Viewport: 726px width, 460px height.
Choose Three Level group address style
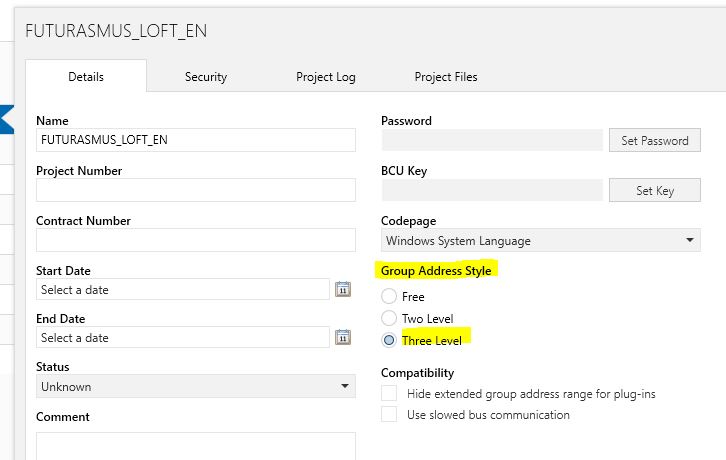coord(389,340)
